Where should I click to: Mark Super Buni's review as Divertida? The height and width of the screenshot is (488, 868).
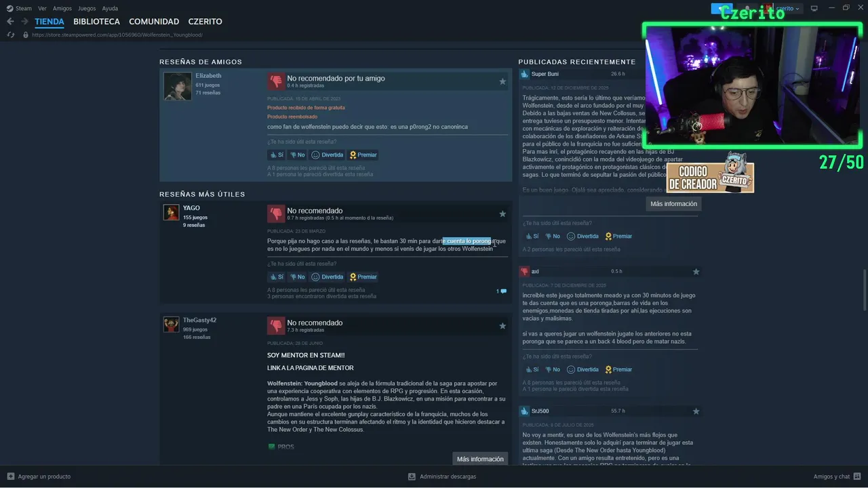click(583, 237)
